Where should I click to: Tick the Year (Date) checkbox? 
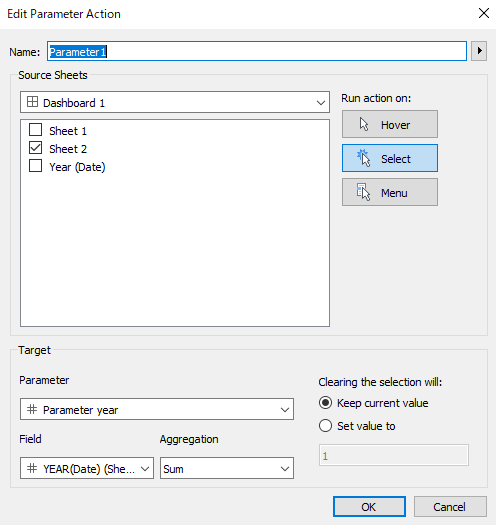click(36, 166)
